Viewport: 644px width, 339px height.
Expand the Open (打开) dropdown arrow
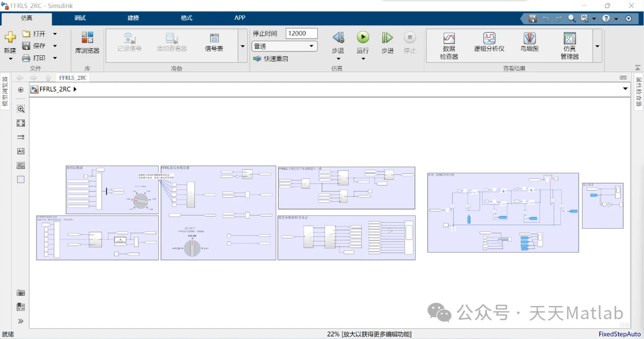tap(55, 34)
